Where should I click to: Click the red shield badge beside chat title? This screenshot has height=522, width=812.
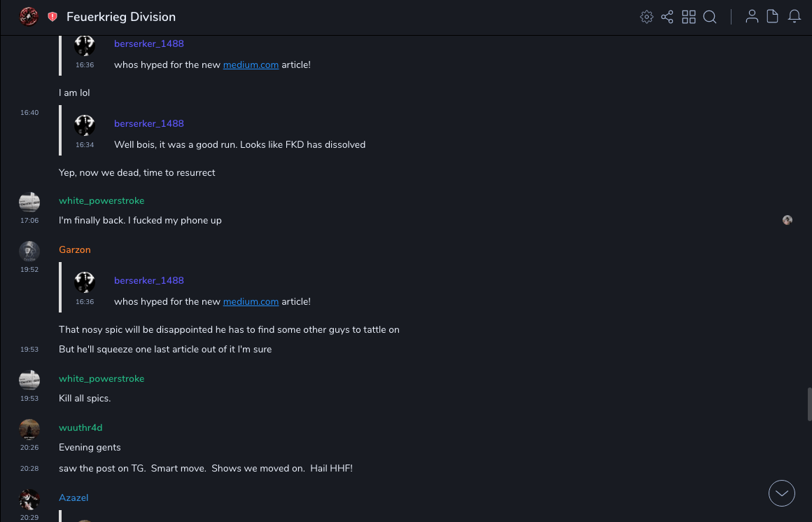point(52,17)
